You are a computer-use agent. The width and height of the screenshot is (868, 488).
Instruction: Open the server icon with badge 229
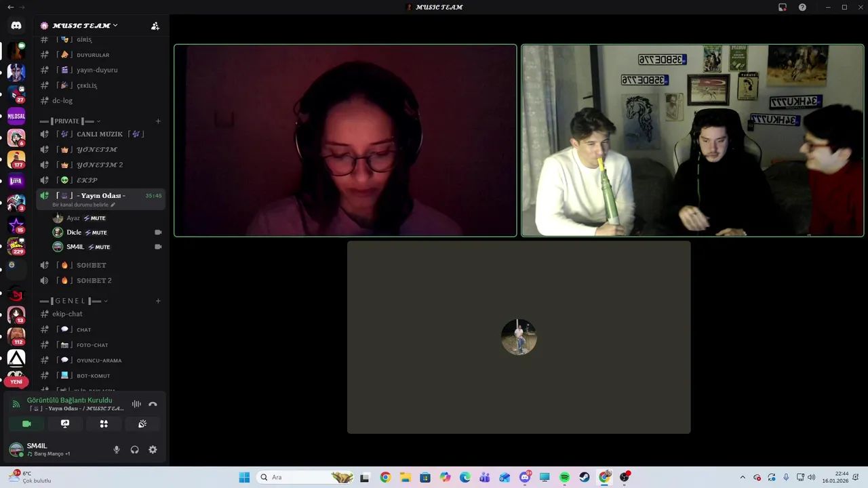point(16,247)
